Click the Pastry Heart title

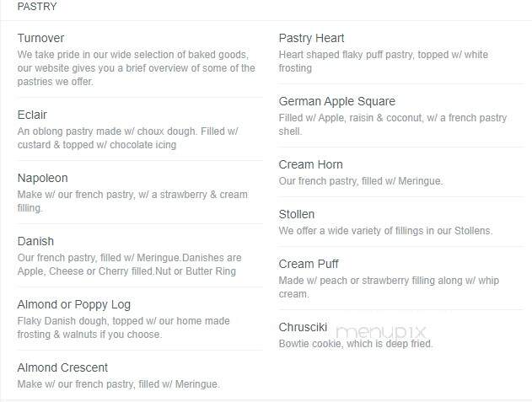pyautogui.click(x=311, y=38)
